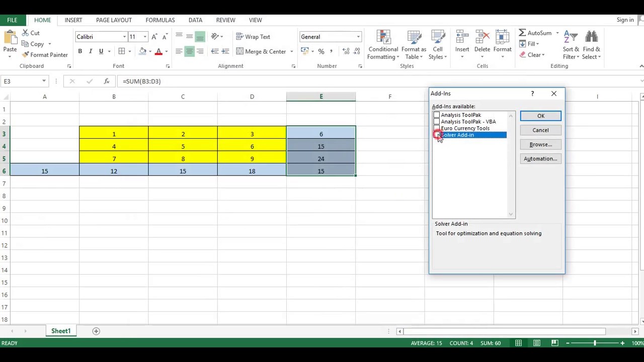Click Browse... in Add-Ins dialog

[540, 144]
